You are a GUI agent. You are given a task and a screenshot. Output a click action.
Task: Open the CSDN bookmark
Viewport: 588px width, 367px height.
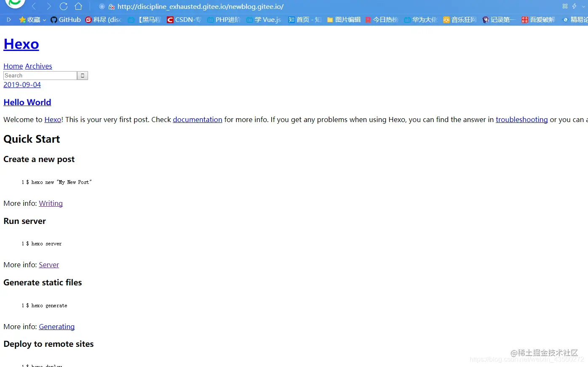coord(184,20)
